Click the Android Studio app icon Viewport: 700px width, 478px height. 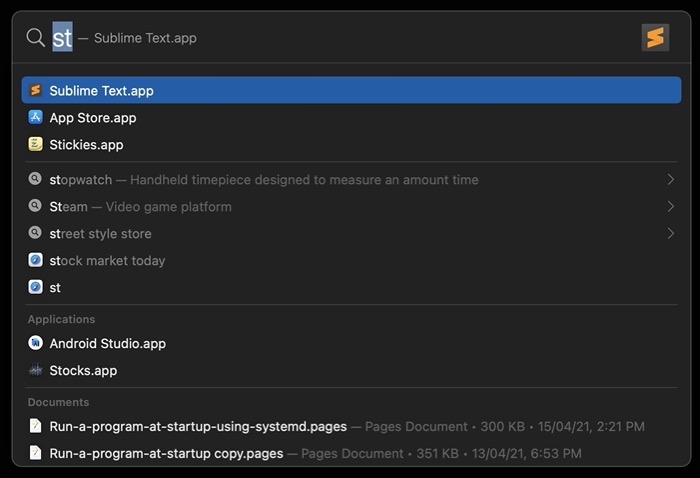tap(36, 344)
